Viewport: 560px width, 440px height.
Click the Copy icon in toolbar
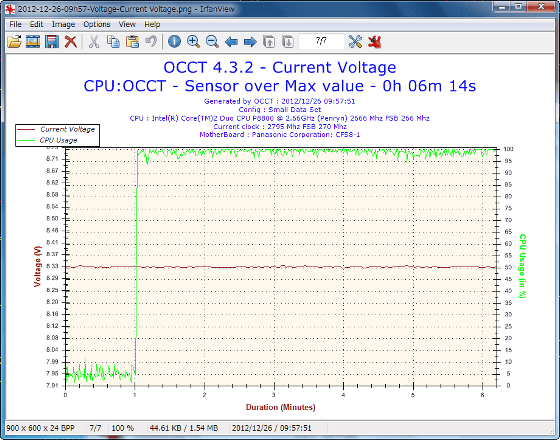(x=113, y=42)
